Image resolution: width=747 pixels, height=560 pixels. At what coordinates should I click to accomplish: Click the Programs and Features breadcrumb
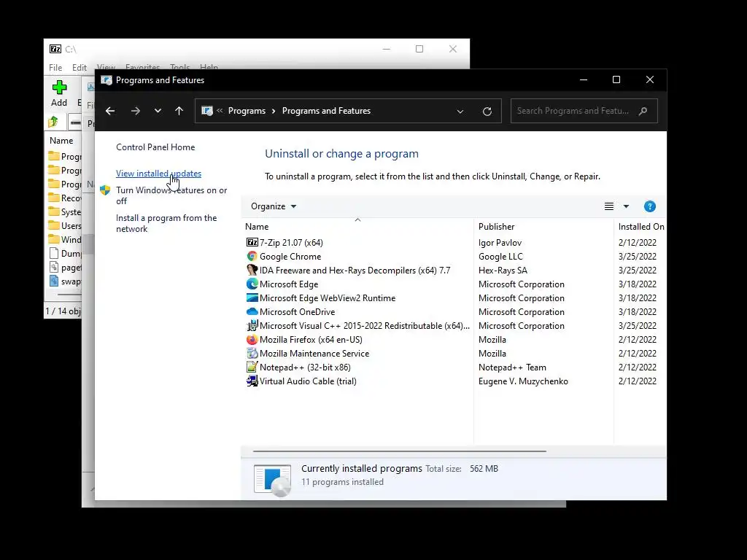coord(326,111)
